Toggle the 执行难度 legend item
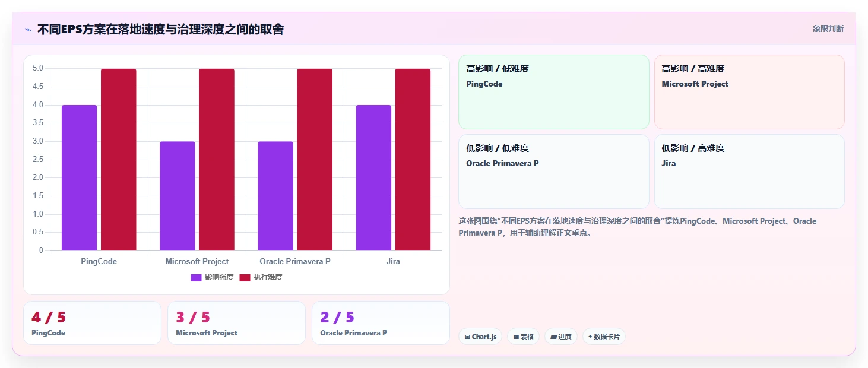The height and width of the screenshot is (368, 868). pos(261,277)
